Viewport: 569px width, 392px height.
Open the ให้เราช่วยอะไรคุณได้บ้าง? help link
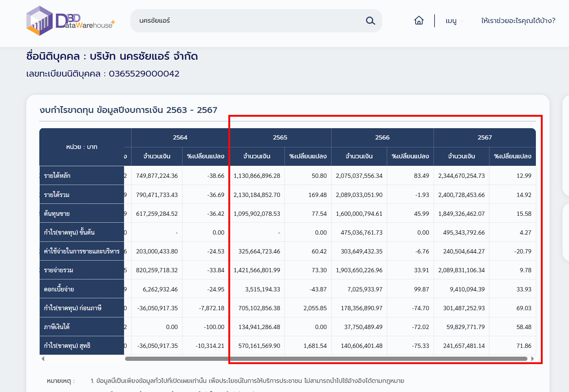coord(518,21)
